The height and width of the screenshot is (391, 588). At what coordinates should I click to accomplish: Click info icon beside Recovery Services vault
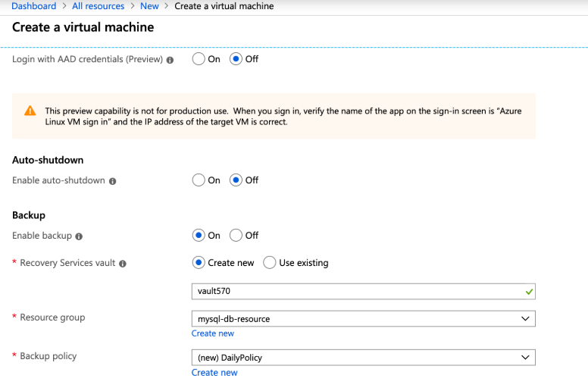[x=123, y=264]
